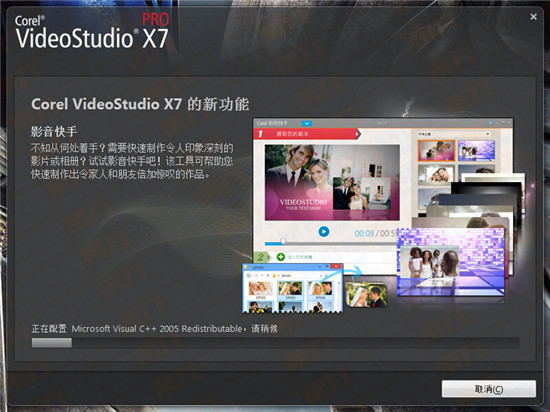The height and width of the screenshot is (412, 550).
Task: Click the red step 1 banner
Action: [x=307, y=134]
